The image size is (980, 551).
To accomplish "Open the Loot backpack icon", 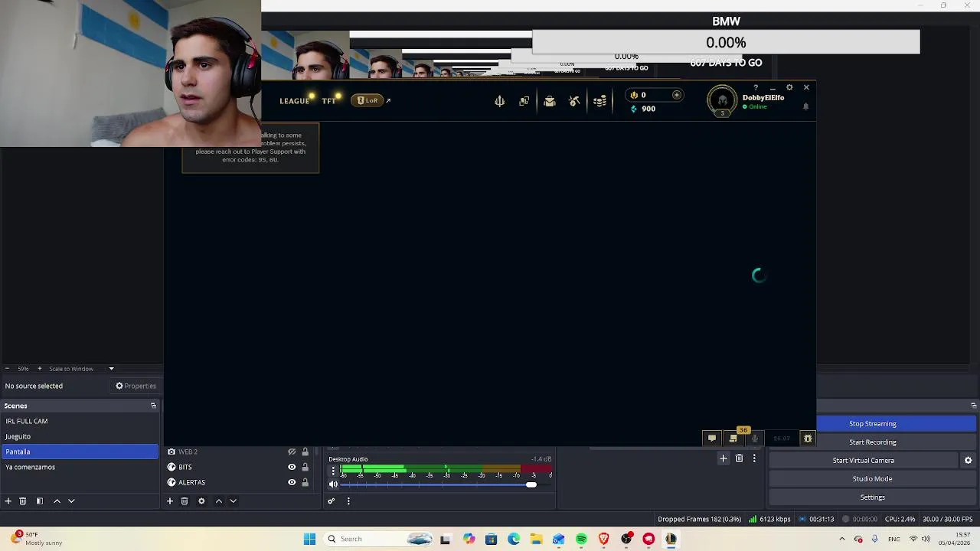I will (549, 101).
